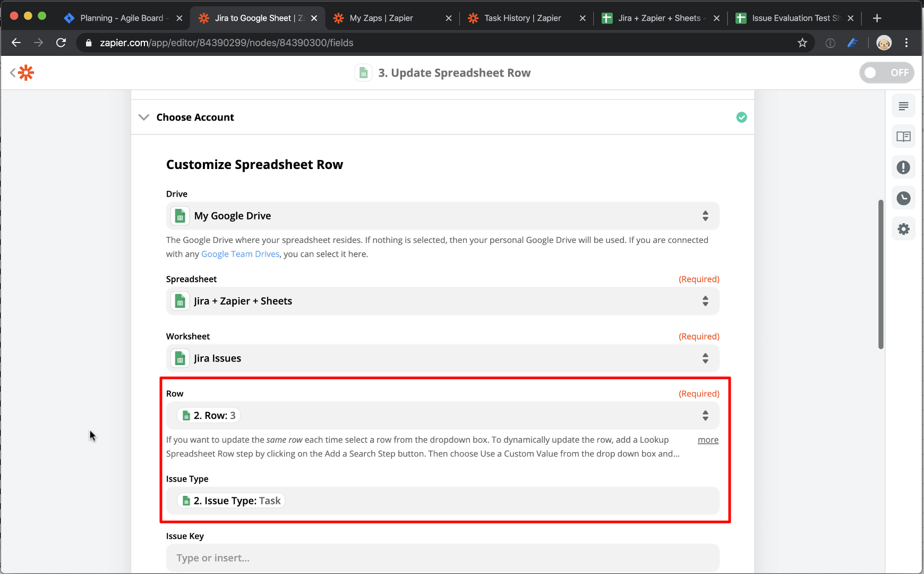Open the history clock icon in sidebar
This screenshot has width=924, height=574.
point(903,198)
